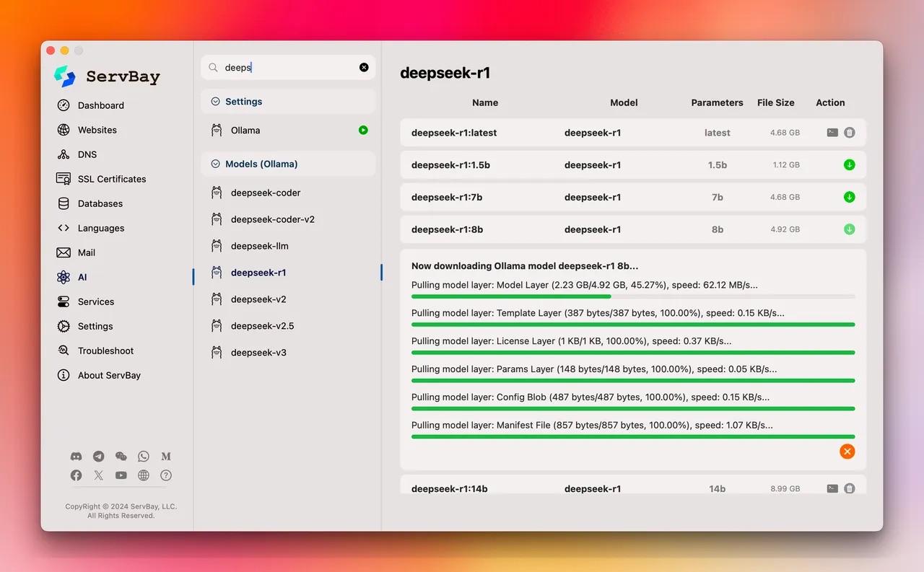This screenshot has height=572, width=924.
Task: Open the WeChat icon
Action: coord(121,457)
